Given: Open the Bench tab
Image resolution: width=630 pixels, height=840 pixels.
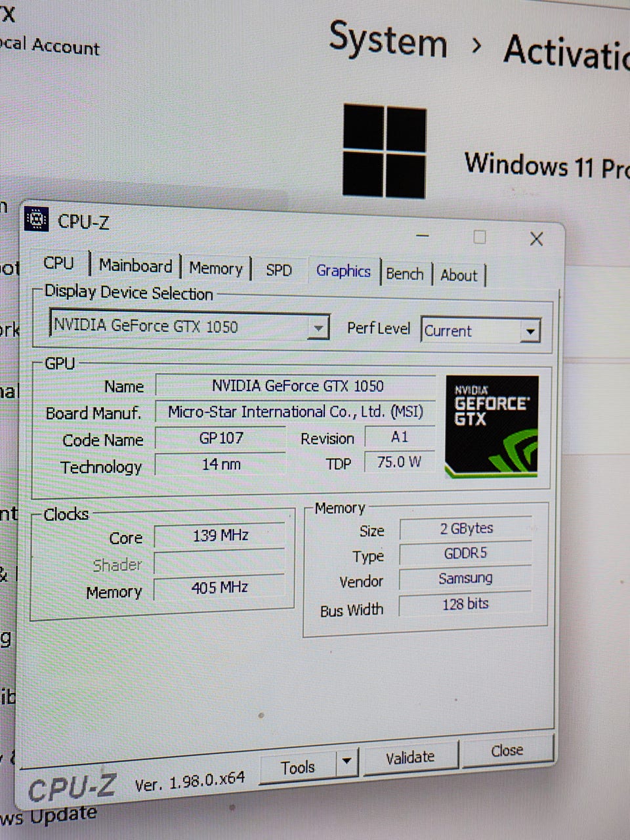Looking at the screenshot, I should [x=405, y=274].
